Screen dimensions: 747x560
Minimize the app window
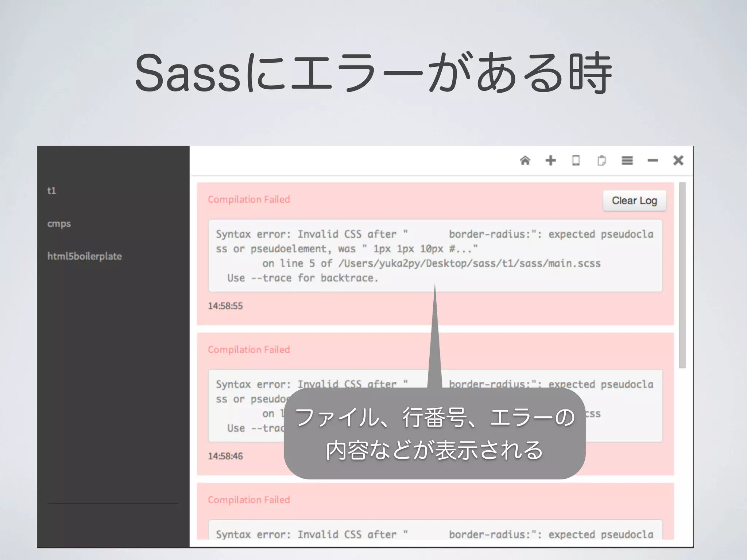tap(653, 160)
